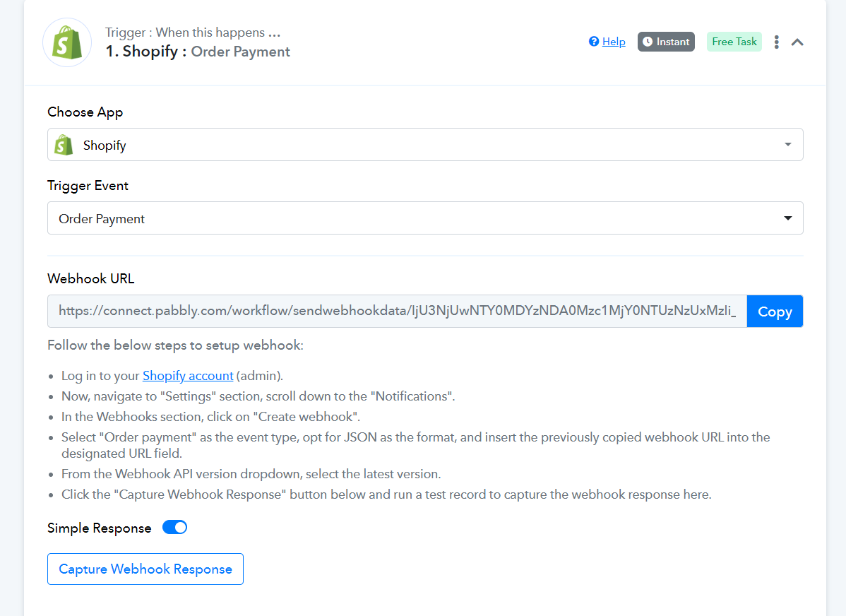The width and height of the screenshot is (846, 616).
Task: Open the Choose App dropdown arrow
Action: (787, 145)
